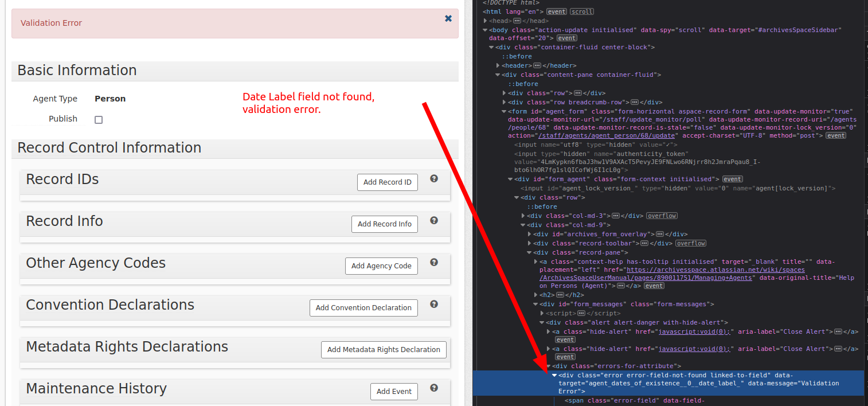
Task: Open the agent_person/68/update action link
Action: [x=608, y=135]
